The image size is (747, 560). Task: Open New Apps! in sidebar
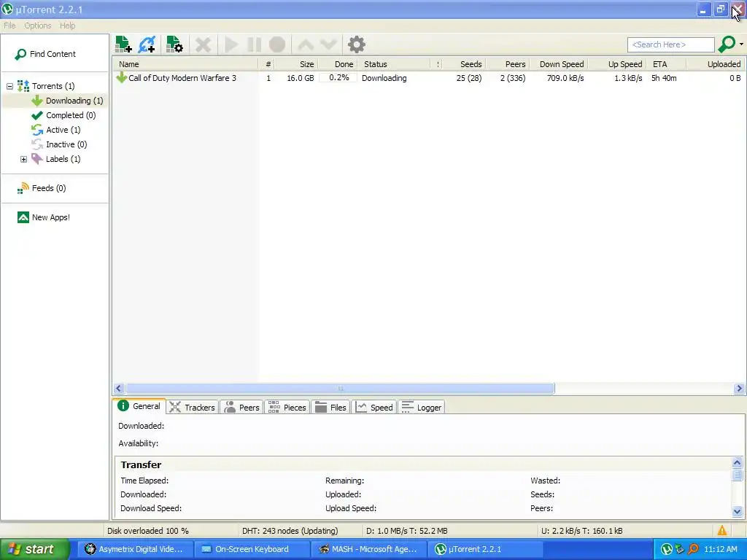43,217
